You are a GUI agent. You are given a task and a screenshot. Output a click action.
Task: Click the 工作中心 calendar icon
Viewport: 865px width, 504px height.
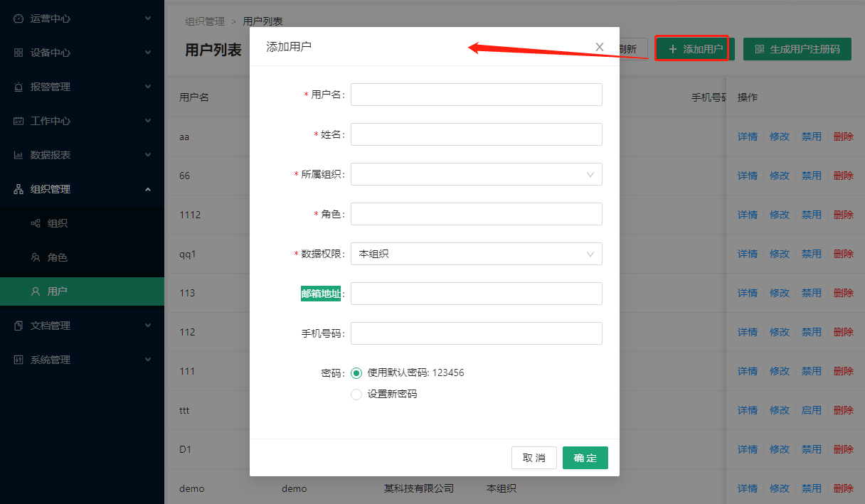[18, 121]
